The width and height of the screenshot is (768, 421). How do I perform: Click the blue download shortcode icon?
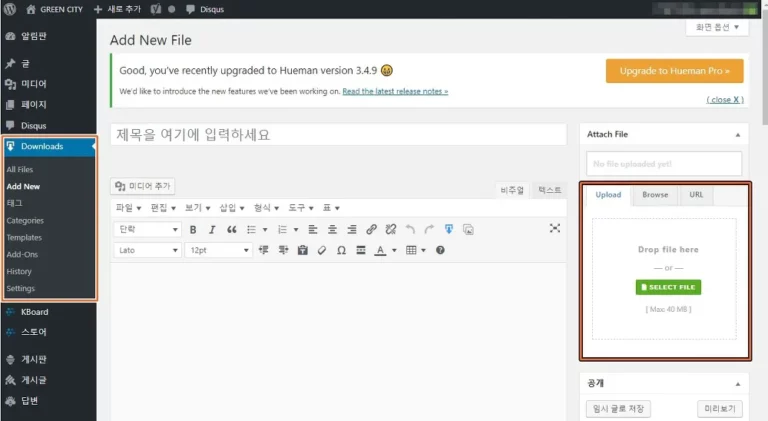(449, 229)
